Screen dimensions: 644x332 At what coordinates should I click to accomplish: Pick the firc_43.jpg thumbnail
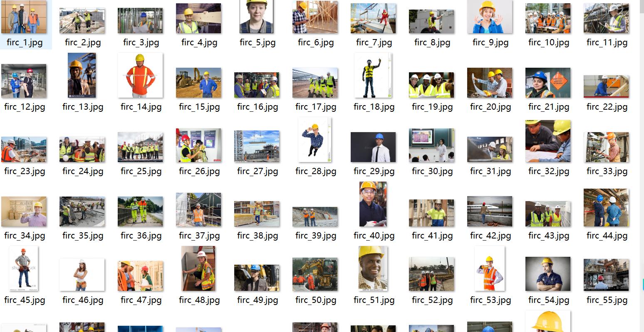pyautogui.click(x=548, y=214)
